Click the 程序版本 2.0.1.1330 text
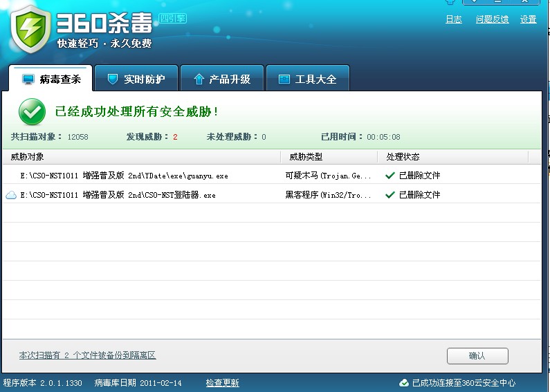This screenshot has height=392, width=550. point(42,383)
